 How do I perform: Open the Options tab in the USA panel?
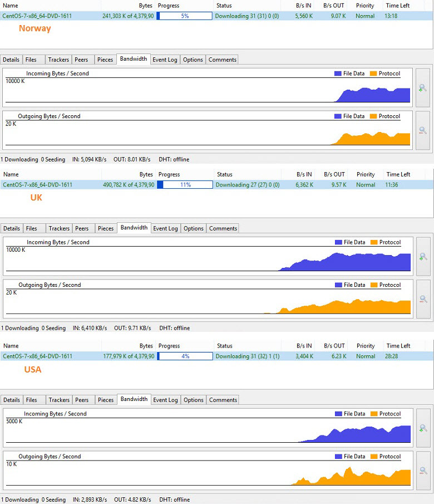(194, 400)
